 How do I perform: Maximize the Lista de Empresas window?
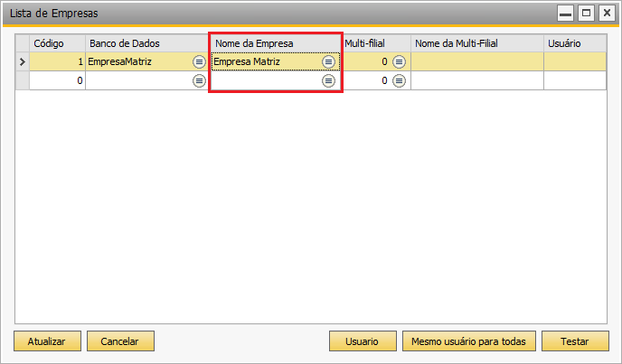click(x=587, y=13)
